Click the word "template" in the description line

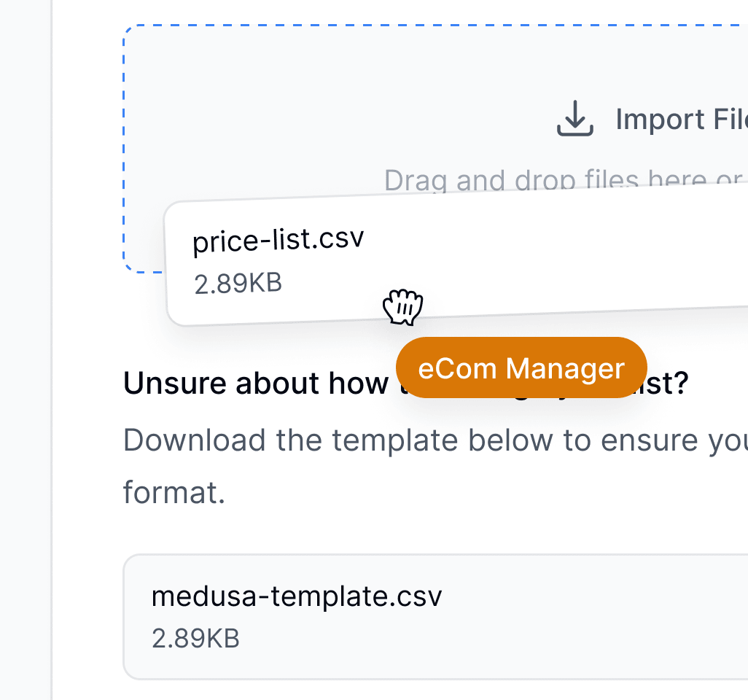[395, 440]
